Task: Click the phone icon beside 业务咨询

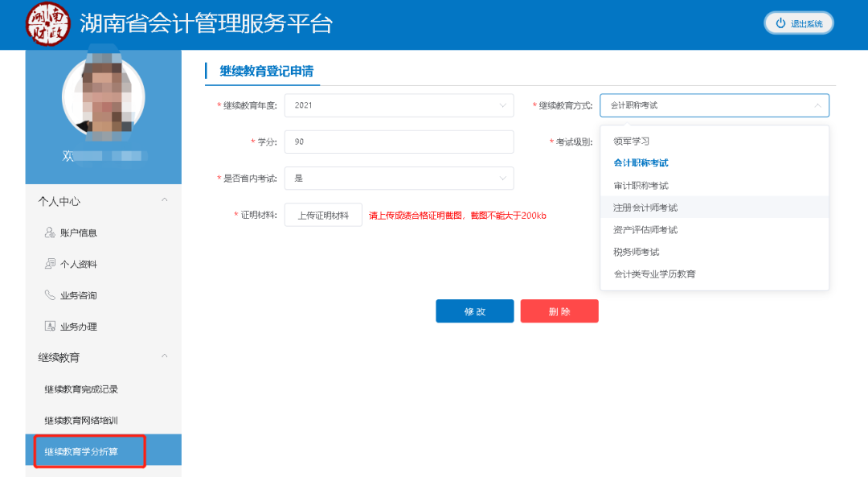Action: [x=50, y=295]
